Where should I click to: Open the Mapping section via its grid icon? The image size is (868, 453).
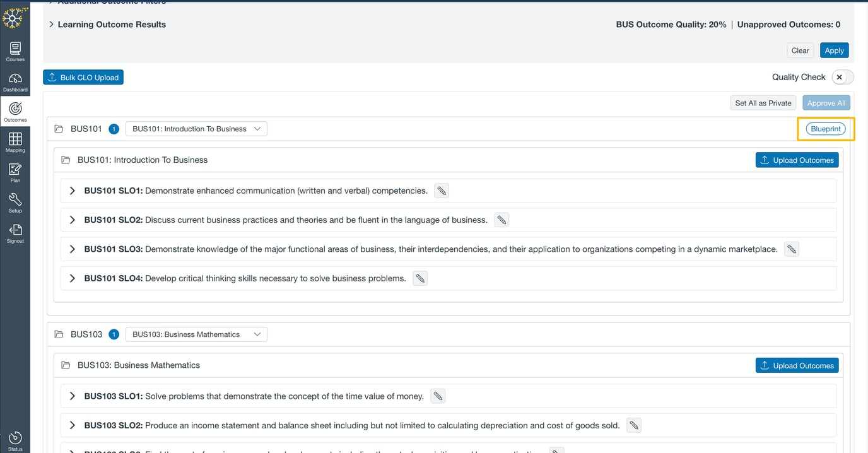[15, 140]
